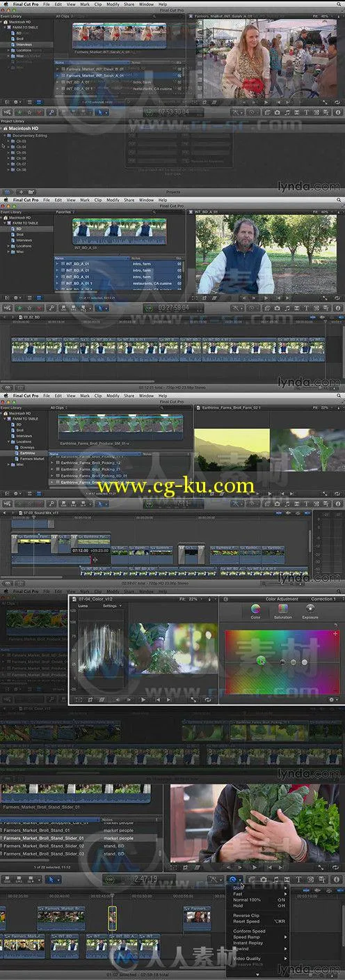Expand the Ch:08 project folder
Viewport: 345px width, 980px height.
point(10,169)
